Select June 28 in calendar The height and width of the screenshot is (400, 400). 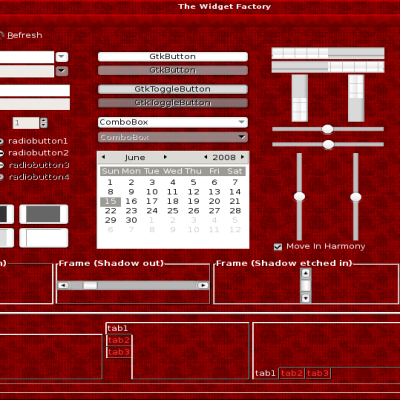pyautogui.click(x=235, y=211)
